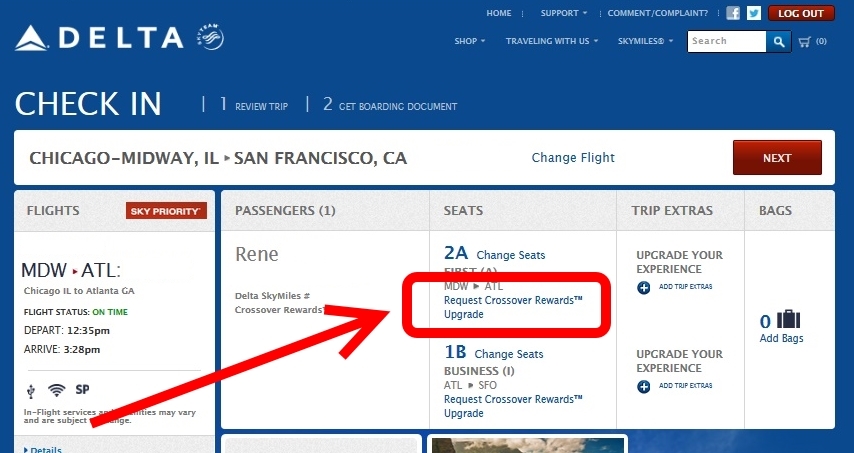This screenshot has height=453, width=854.
Task: Click the Twitter bird icon
Action: [x=754, y=13]
